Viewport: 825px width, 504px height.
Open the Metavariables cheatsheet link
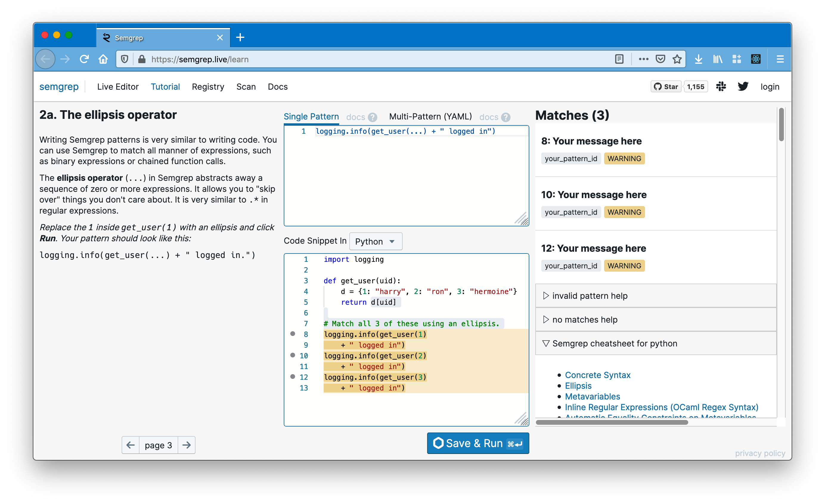[592, 396]
